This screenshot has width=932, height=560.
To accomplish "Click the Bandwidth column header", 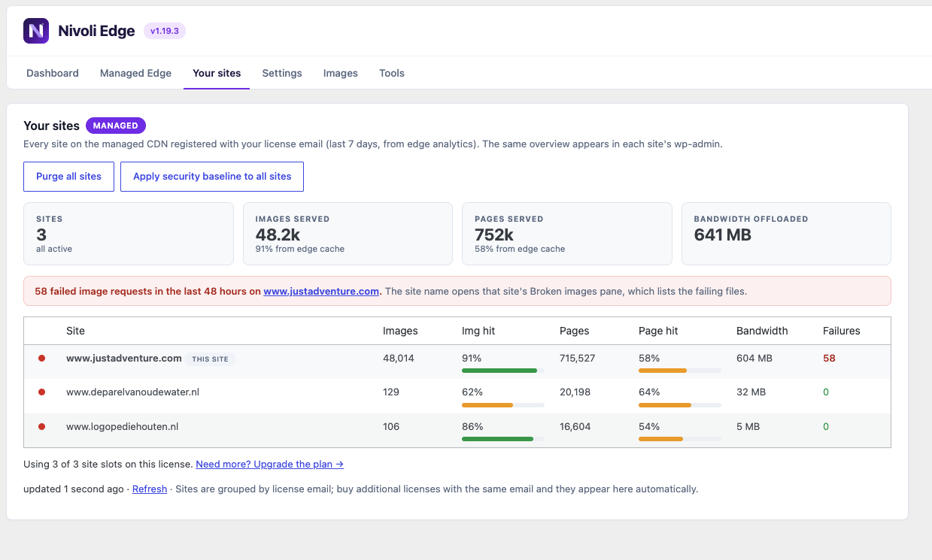I will [x=762, y=331].
